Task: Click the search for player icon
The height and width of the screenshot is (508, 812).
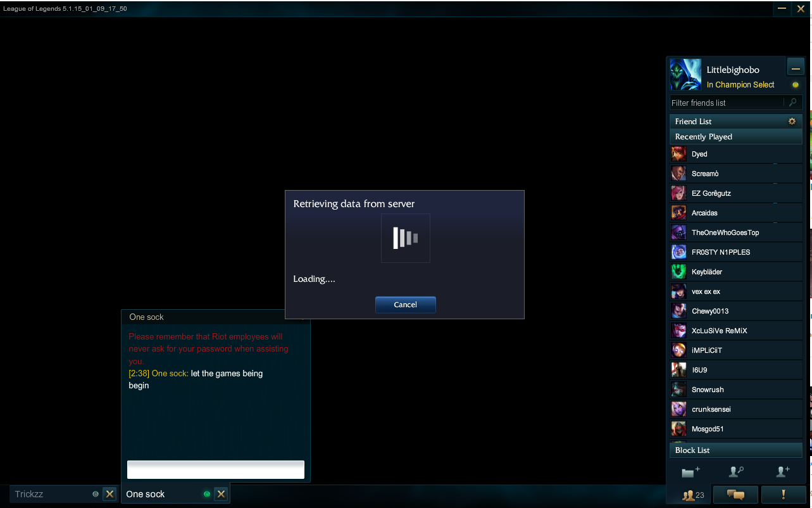Action: coord(736,472)
